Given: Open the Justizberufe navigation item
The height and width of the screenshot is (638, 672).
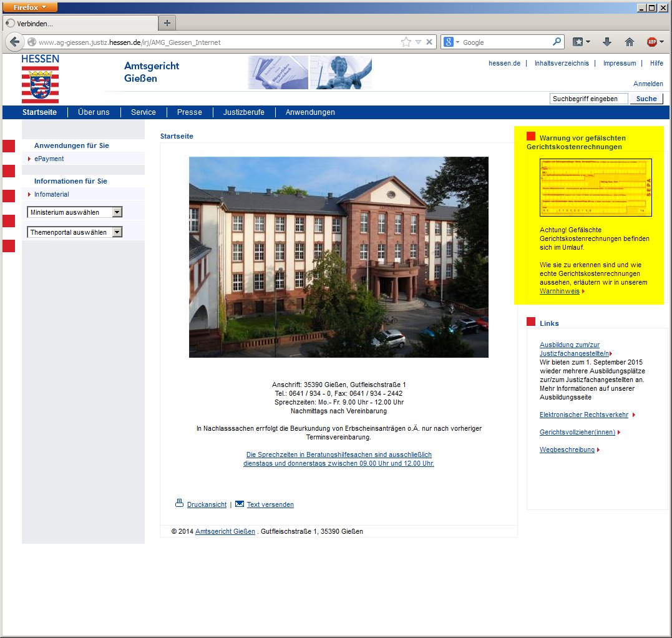Looking at the screenshot, I should click(244, 112).
